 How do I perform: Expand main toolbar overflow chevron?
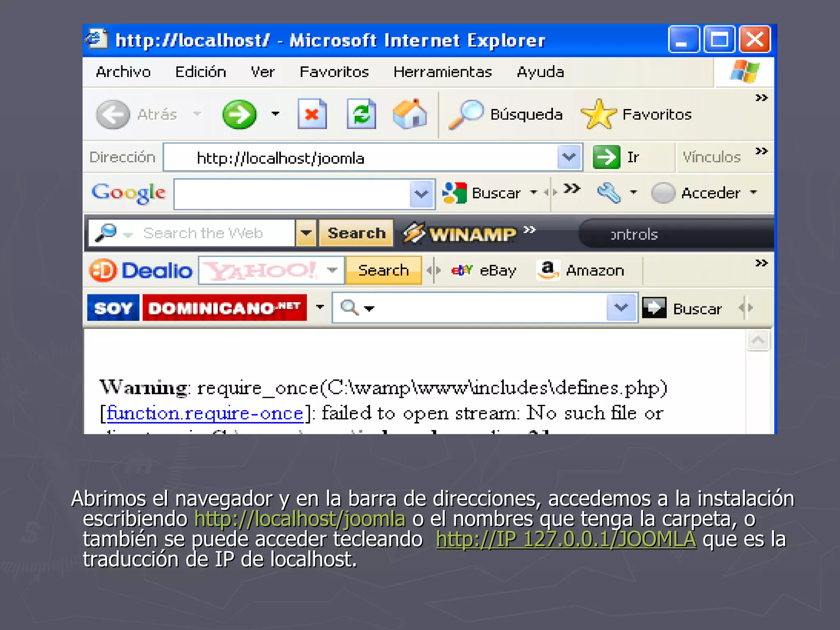pyautogui.click(x=762, y=98)
